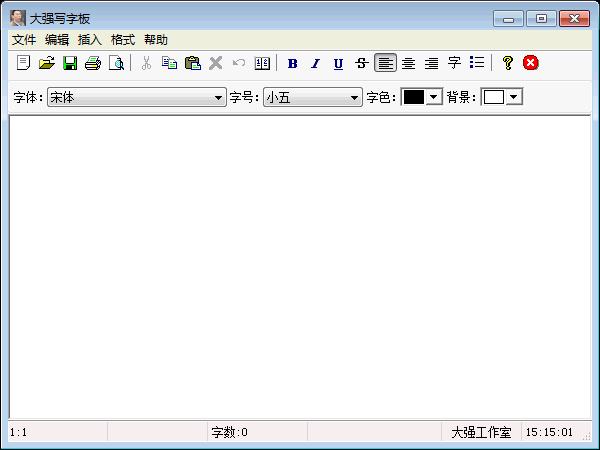Click the book-style find icon in toolbar

coord(262,63)
